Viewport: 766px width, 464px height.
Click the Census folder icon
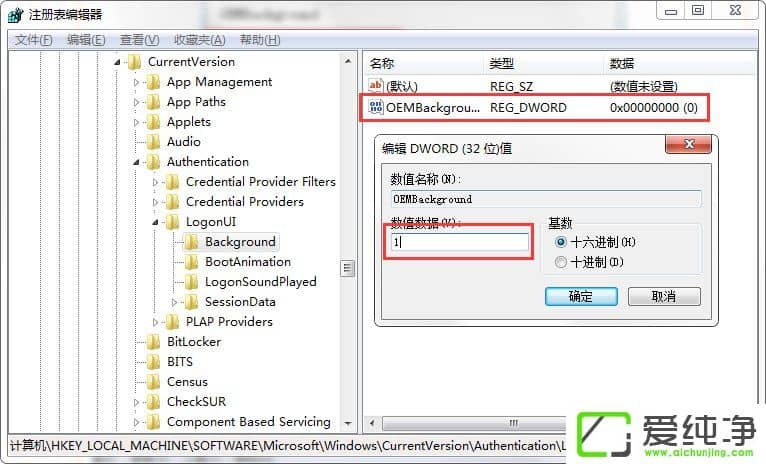click(153, 382)
